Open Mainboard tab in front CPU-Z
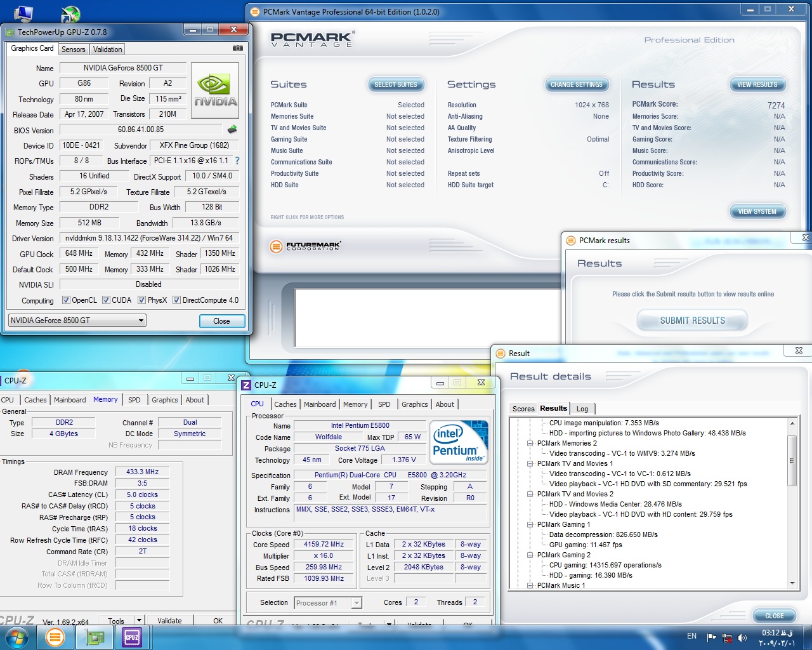The width and height of the screenshot is (812, 650). tap(320, 404)
